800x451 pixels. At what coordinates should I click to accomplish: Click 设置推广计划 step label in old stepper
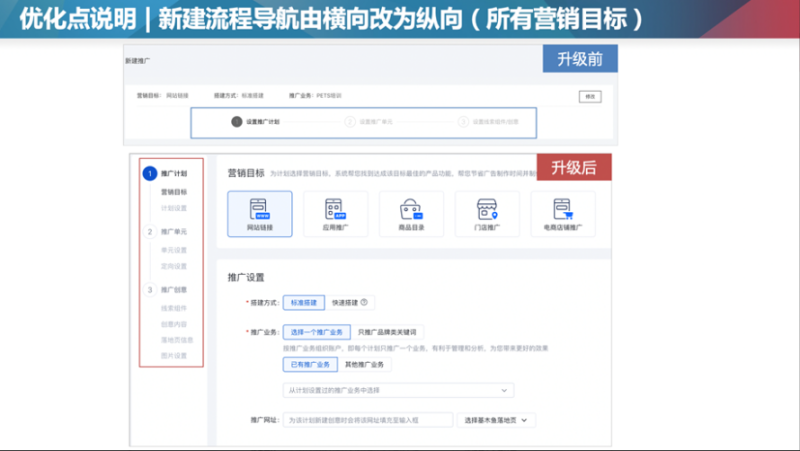pyautogui.click(x=263, y=122)
